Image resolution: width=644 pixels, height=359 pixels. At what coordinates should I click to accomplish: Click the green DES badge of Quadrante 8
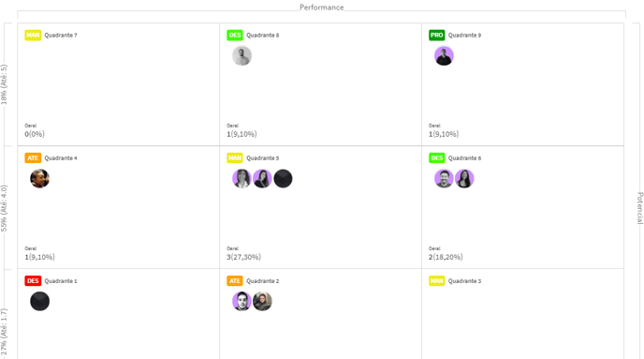(x=235, y=35)
